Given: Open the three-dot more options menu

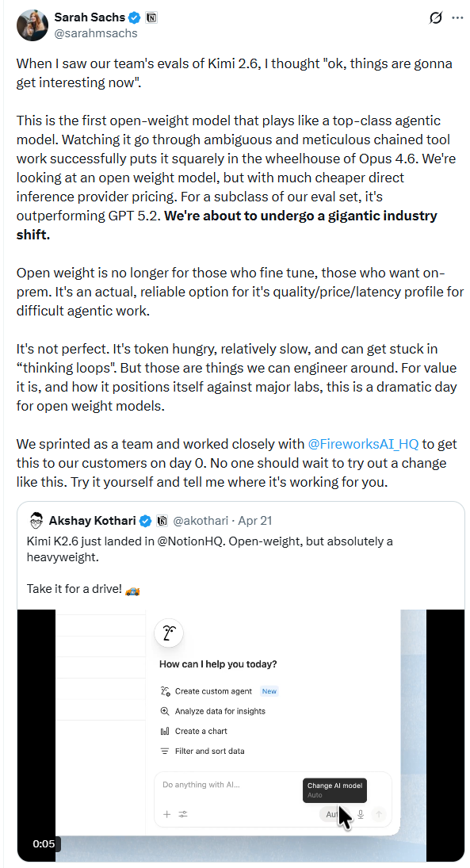Looking at the screenshot, I should coord(457,17).
